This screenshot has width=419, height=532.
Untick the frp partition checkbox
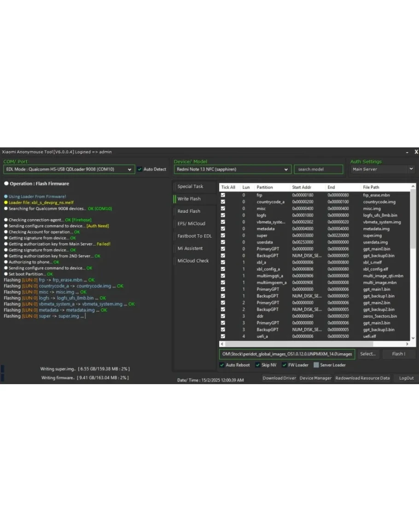pyautogui.click(x=223, y=195)
